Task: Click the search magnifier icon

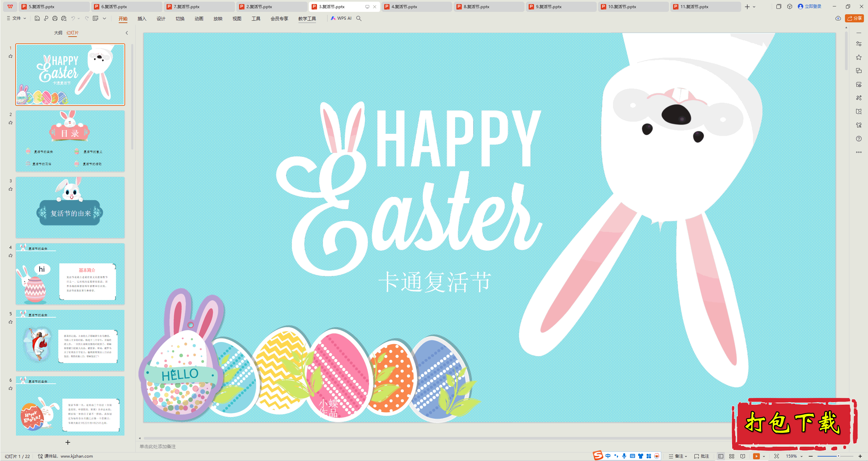Action: tap(359, 19)
